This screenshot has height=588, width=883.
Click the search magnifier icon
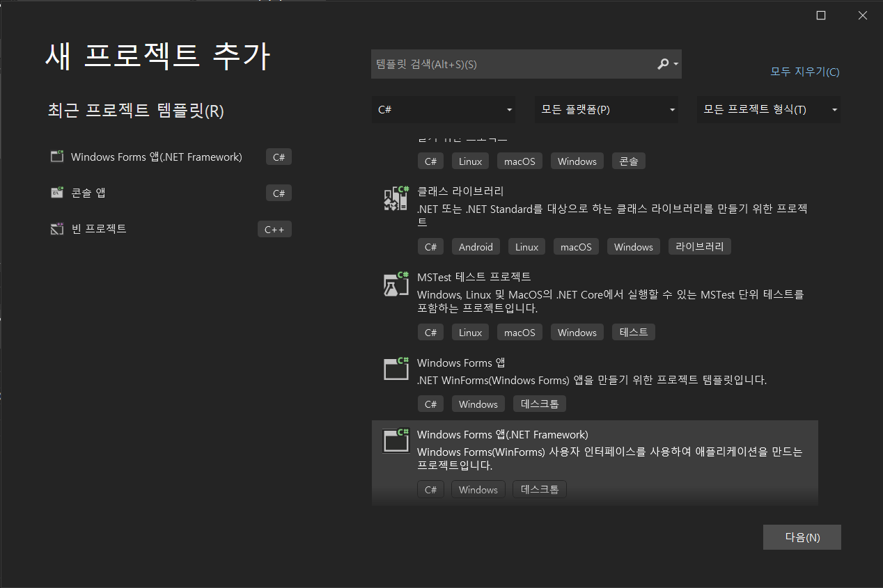pyautogui.click(x=663, y=64)
